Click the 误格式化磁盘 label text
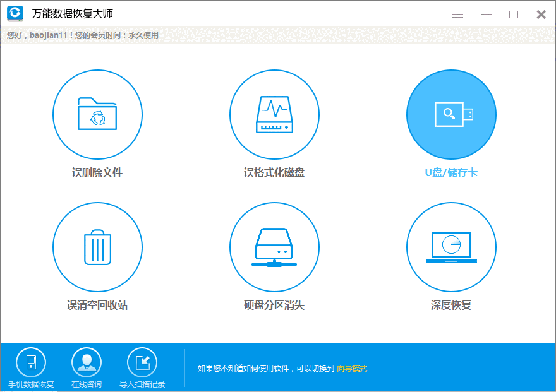 click(x=274, y=173)
